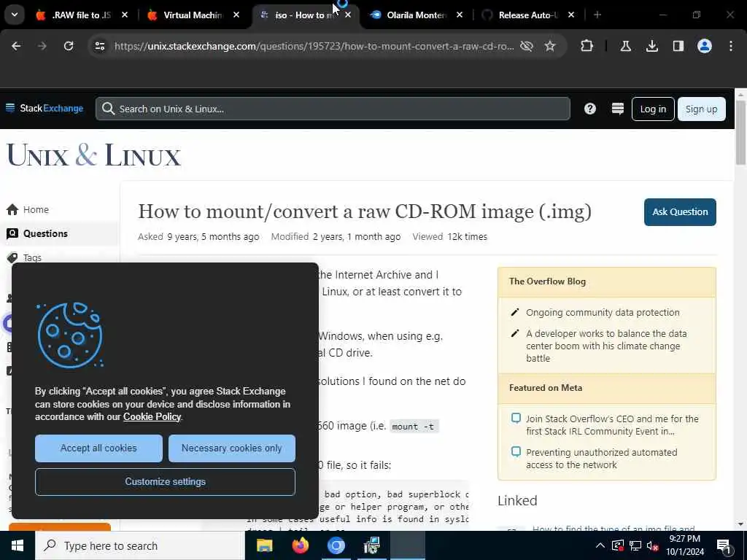Click the Sign up button
Image resolution: width=747 pixels, height=560 pixels.
(x=701, y=109)
